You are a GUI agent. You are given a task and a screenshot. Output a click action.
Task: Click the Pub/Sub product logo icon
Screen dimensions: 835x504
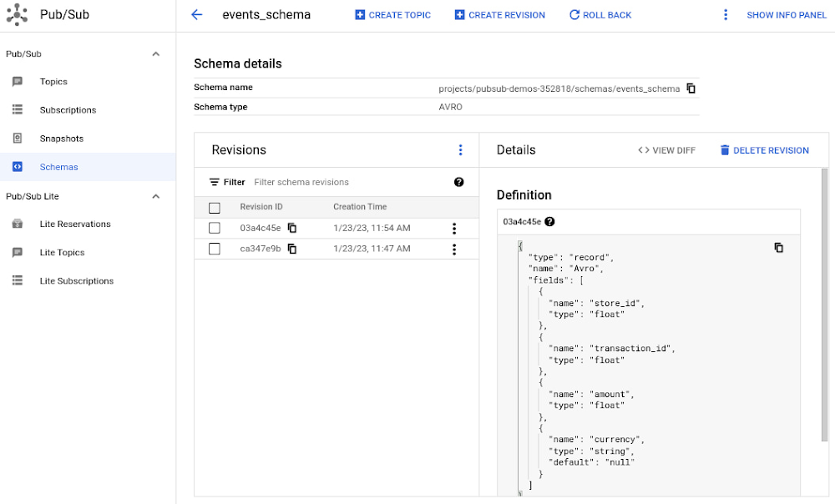17,14
